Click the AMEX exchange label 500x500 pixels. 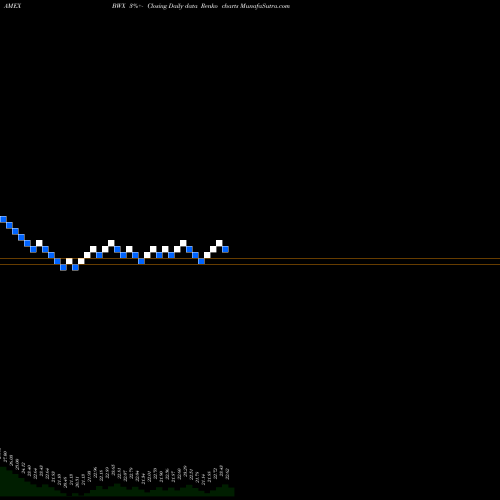[x=12, y=6]
